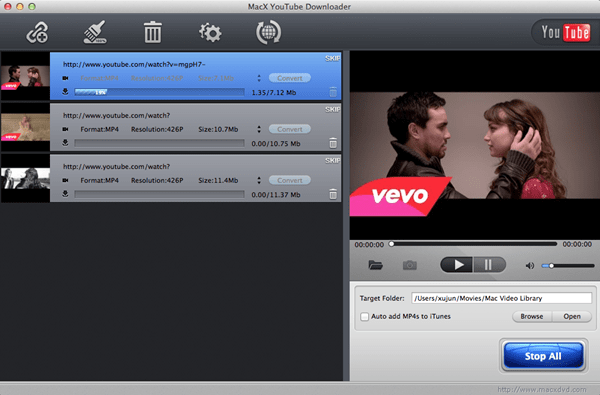This screenshot has height=395, width=600.
Task: Click Resolution:426P in the 11.4Mb row
Action: click(x=157, y=180)
